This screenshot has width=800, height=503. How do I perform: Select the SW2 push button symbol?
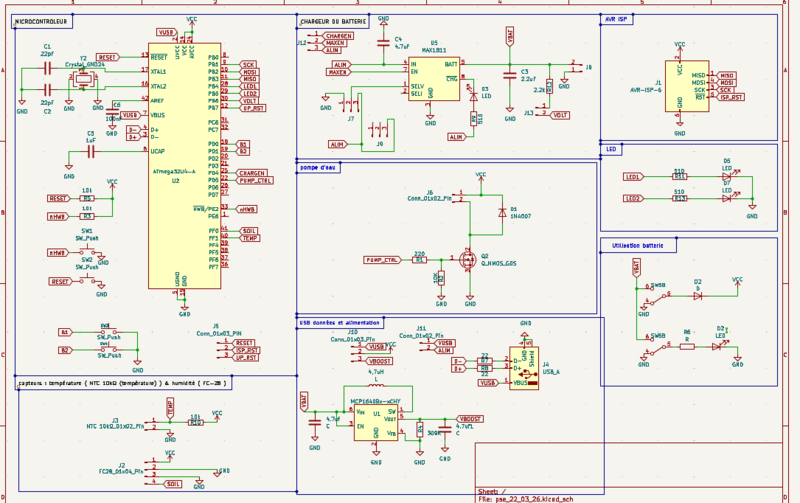87,281
